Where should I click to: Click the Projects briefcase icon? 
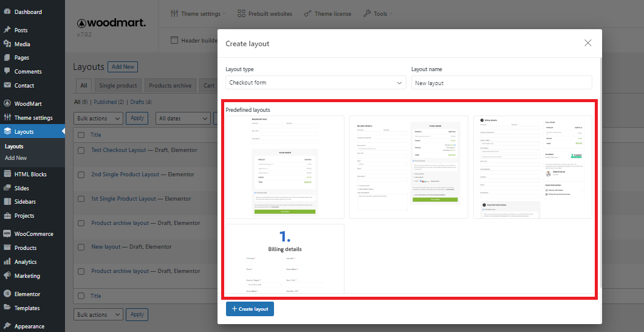7,216
